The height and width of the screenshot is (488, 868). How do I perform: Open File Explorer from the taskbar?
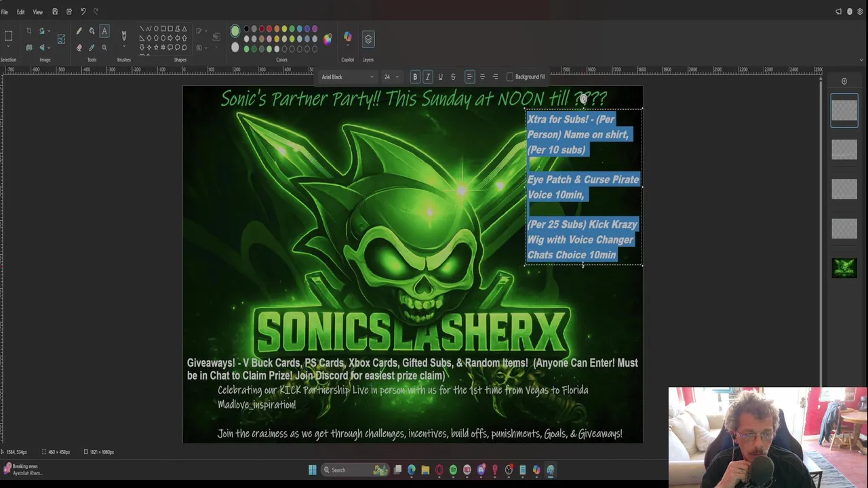(x=425, y=470)
